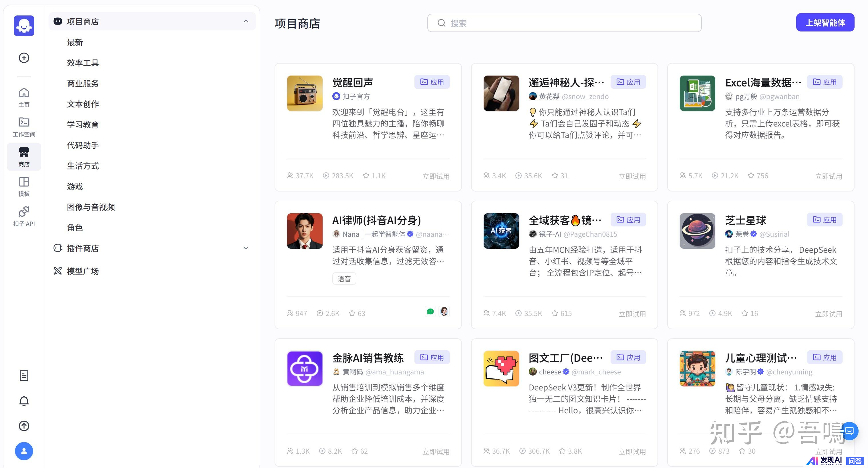The height and width of the screenshot is (468, 868).
Task: Open the 扣子 API icon
Action: click(x=23, y=216)
